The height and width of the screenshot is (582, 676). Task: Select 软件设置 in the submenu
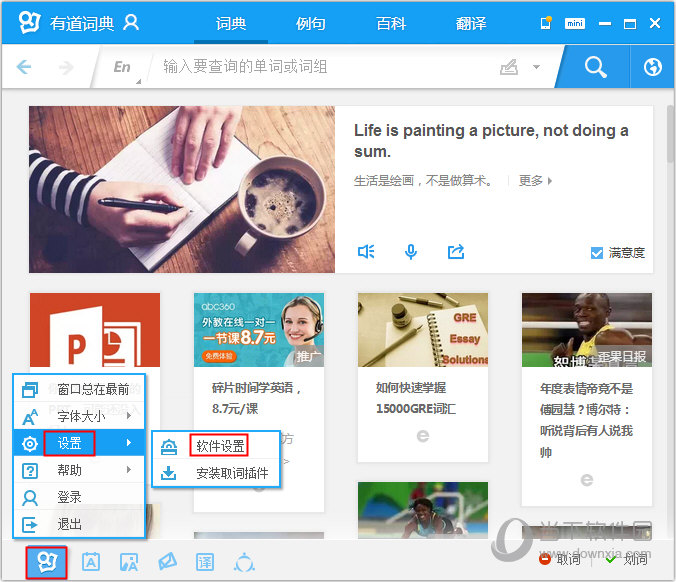tap(220, 446)
